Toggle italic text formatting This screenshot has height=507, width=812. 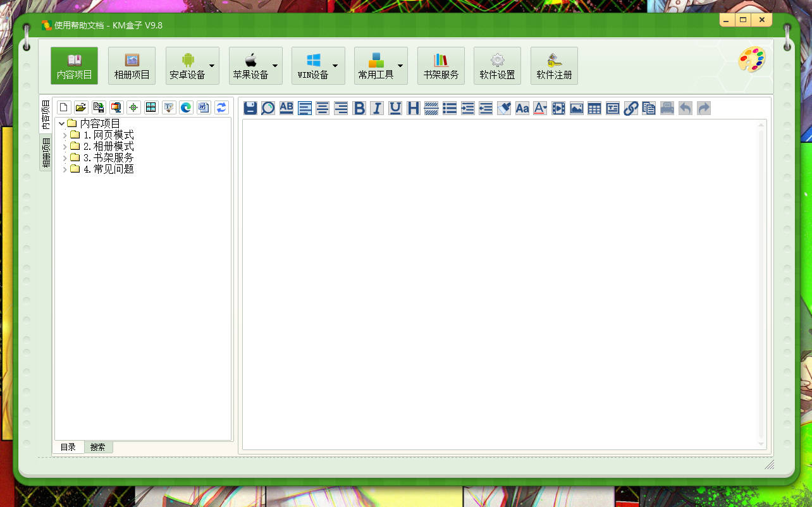coord(377,108)
